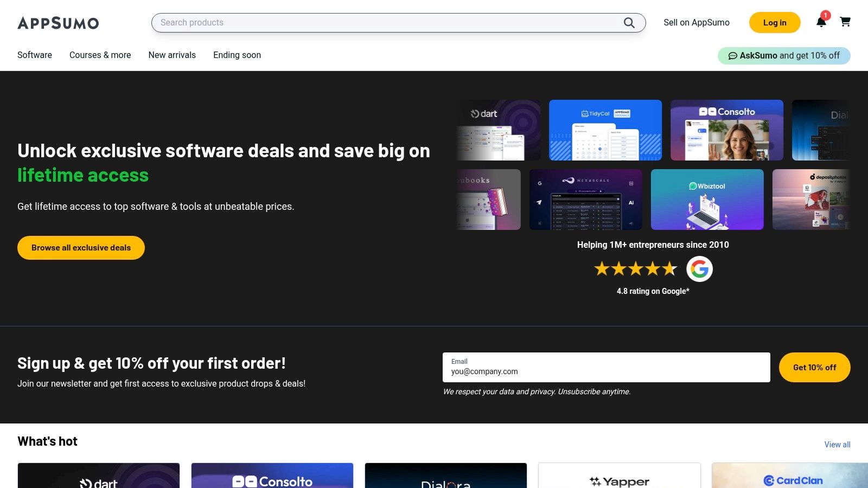Image resolution: width=868 pixels, height=488 pixels.
Task: Open the shopping cart
Action: pyautogui.click(x=845, y=22)
